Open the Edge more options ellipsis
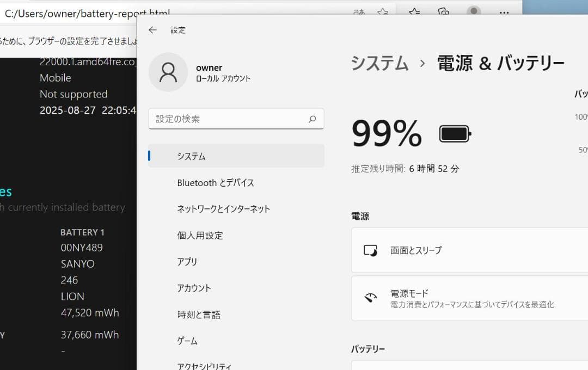The width and height of the screenshot is (588, 370). point(504,12)
